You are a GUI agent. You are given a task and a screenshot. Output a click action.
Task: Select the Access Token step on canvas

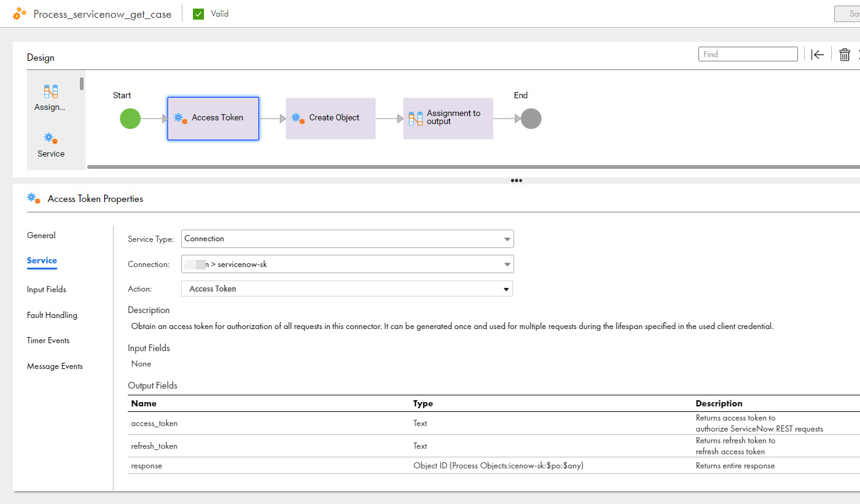tap(213, 118)
